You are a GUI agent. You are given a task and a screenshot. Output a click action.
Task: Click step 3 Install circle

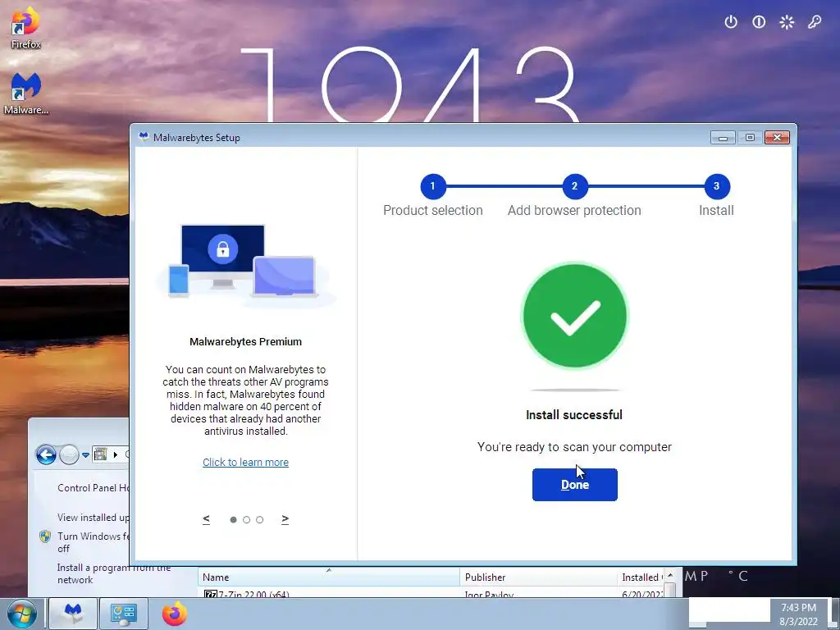716,186
